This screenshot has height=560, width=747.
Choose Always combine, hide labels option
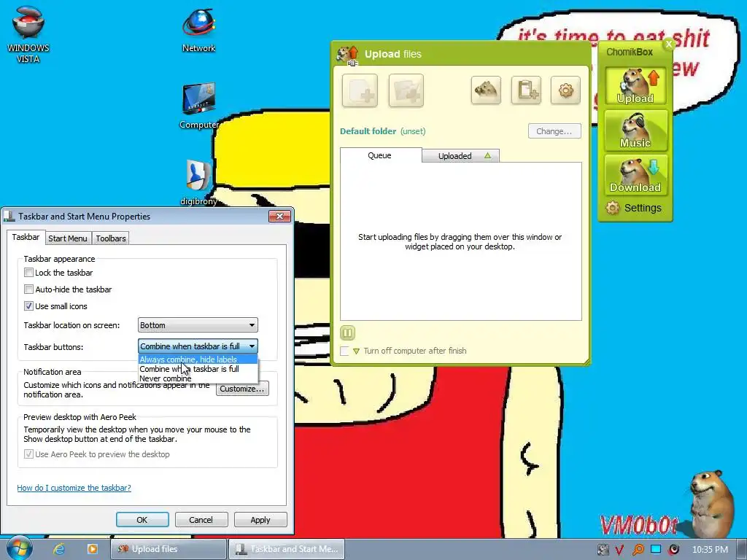click(198, 359)
